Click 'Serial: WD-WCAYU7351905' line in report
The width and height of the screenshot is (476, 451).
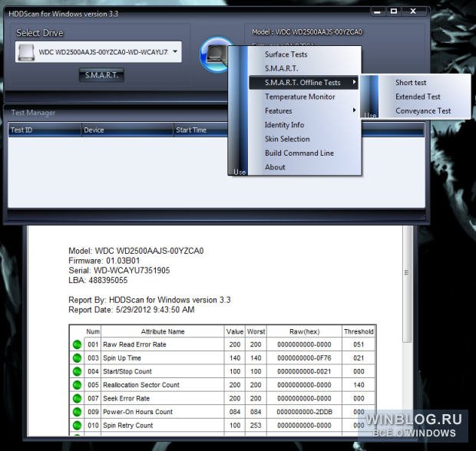[119, 270]
